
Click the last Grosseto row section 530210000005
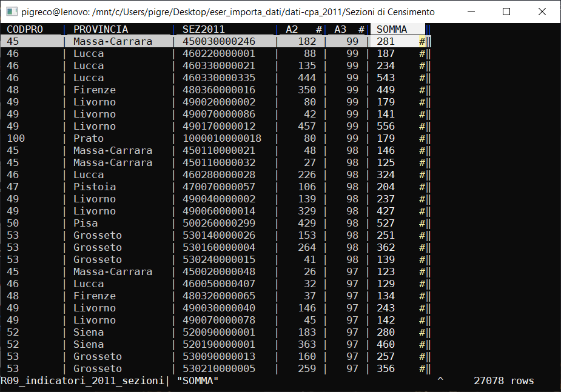point(219,368)
